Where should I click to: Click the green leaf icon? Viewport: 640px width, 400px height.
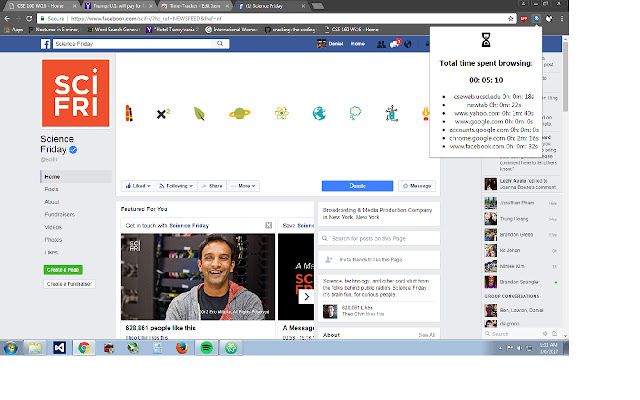tap(199, 113)
